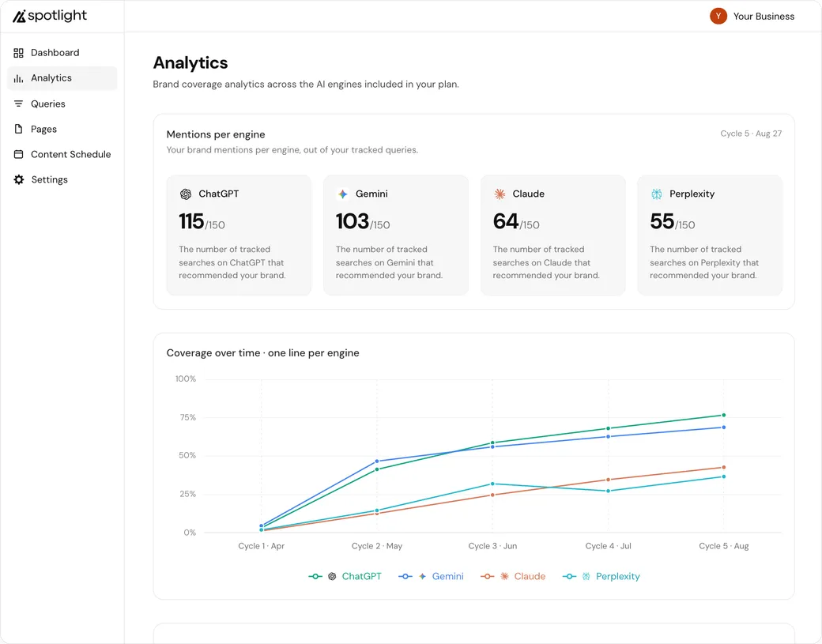Click the Analytics bar-chart icon

(18, 78)
